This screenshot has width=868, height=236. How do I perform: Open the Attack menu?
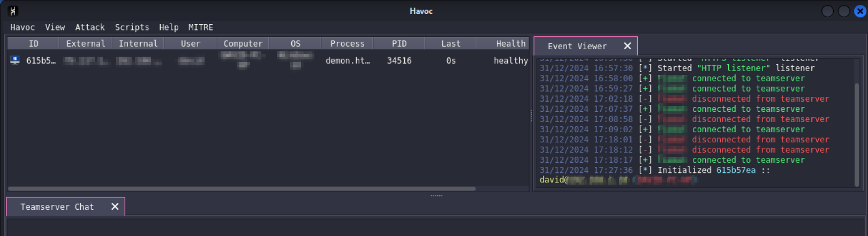pyautogui.click(x=90, y=27)
